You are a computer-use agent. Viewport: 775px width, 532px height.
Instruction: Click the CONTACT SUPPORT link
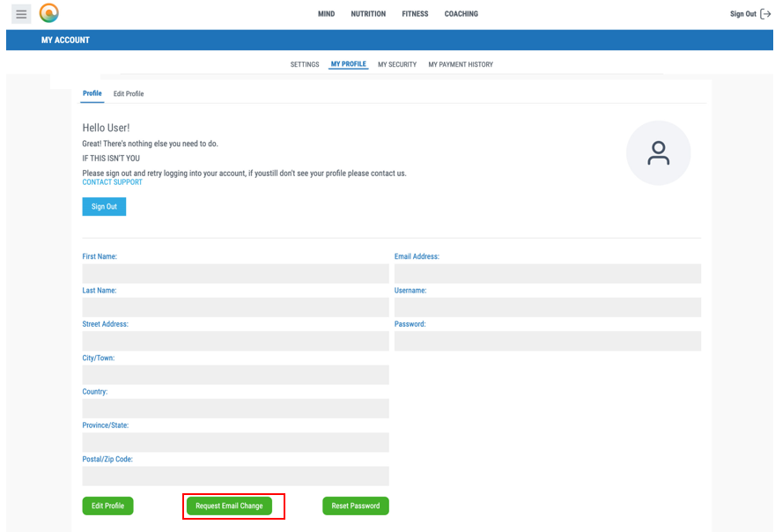pos(112,182)
